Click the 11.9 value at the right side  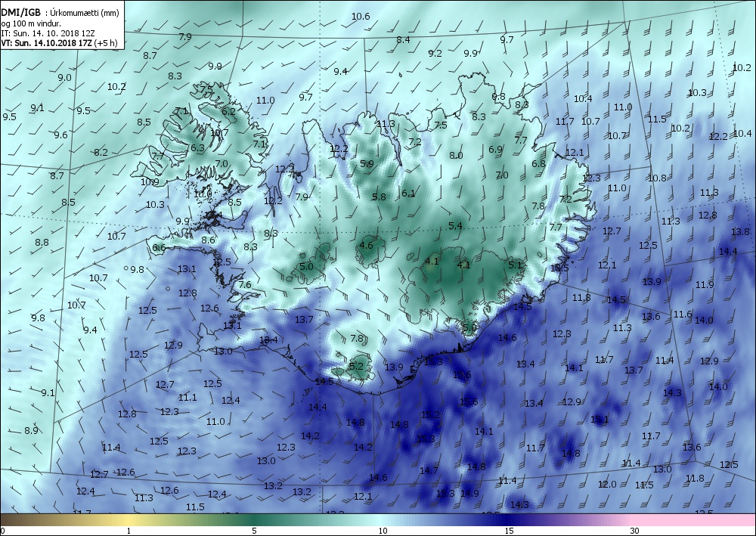(x=705, y=285)
